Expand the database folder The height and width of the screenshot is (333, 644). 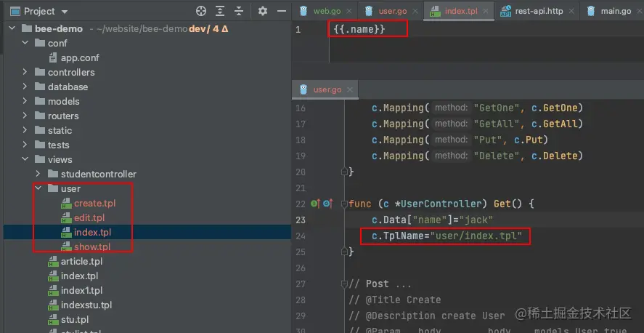[x=25, y=87]
